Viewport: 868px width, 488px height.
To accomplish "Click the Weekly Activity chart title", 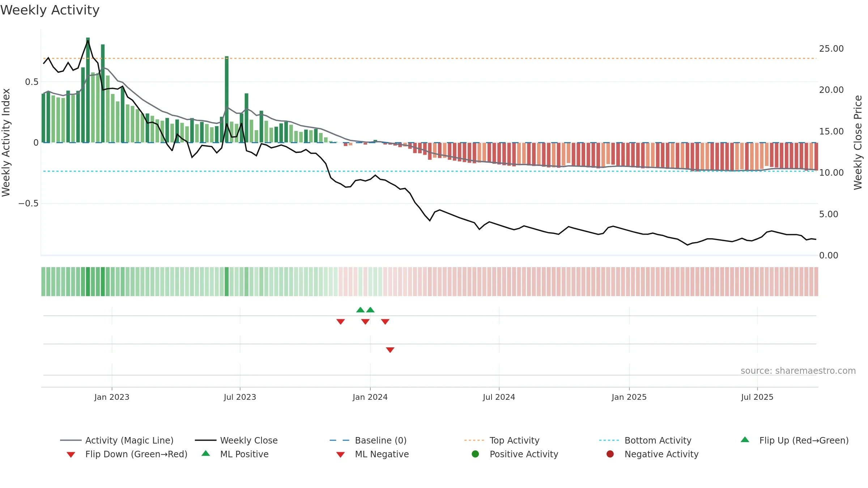I will pos(50,10).
